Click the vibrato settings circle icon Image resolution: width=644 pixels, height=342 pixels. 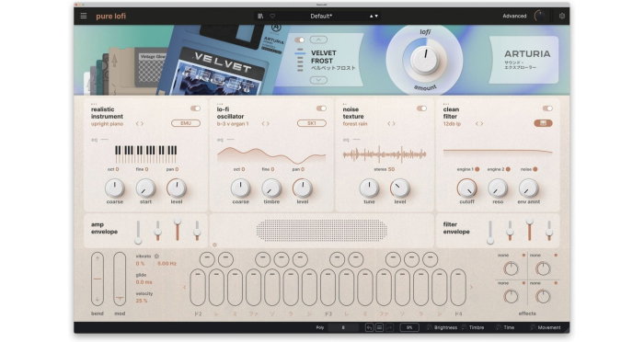(x=156, y=256)
